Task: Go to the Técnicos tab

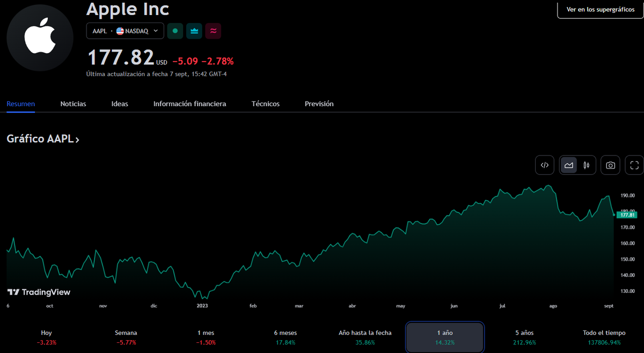Action: click(x=266, y=104)
